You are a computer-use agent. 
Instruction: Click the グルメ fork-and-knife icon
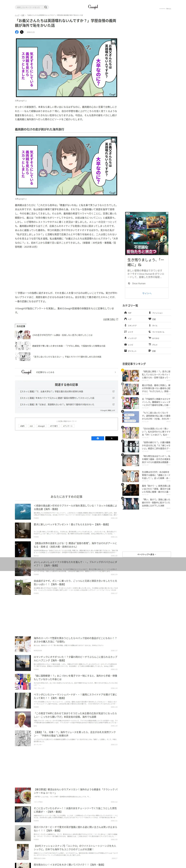pos(150,344)
